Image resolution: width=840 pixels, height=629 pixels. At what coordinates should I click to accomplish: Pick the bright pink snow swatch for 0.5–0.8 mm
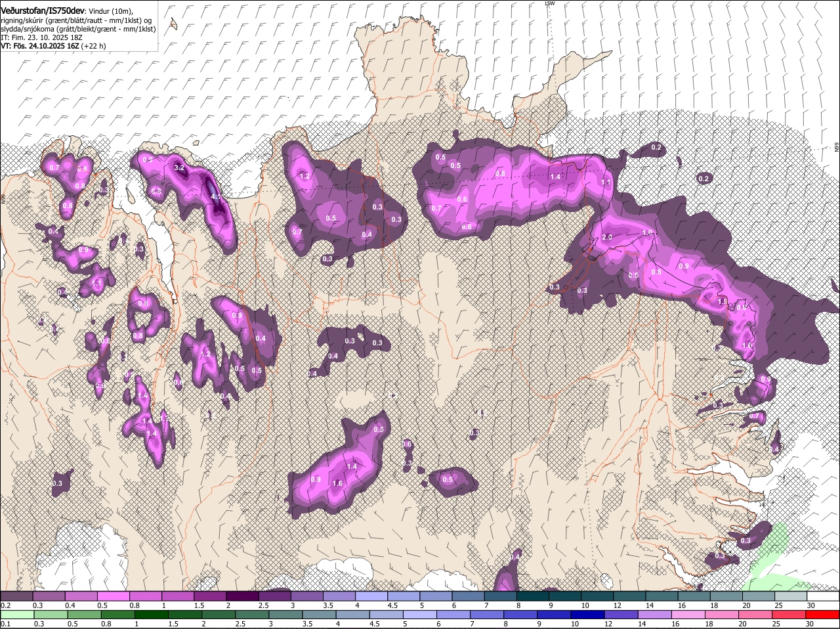point(113,596)
